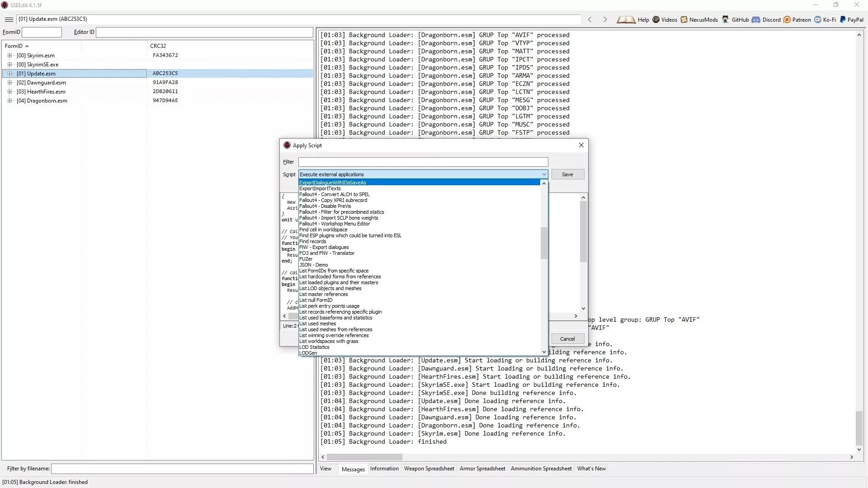Open Discord link

(766, 19)
